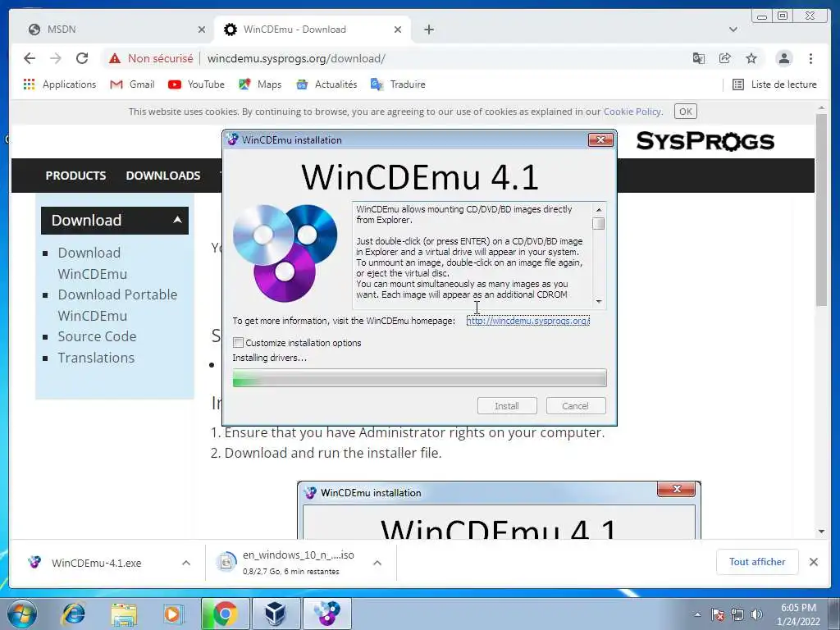Click the description text scrollbar thumb
This screenshot has height=630, width=840.
[598, 223]
